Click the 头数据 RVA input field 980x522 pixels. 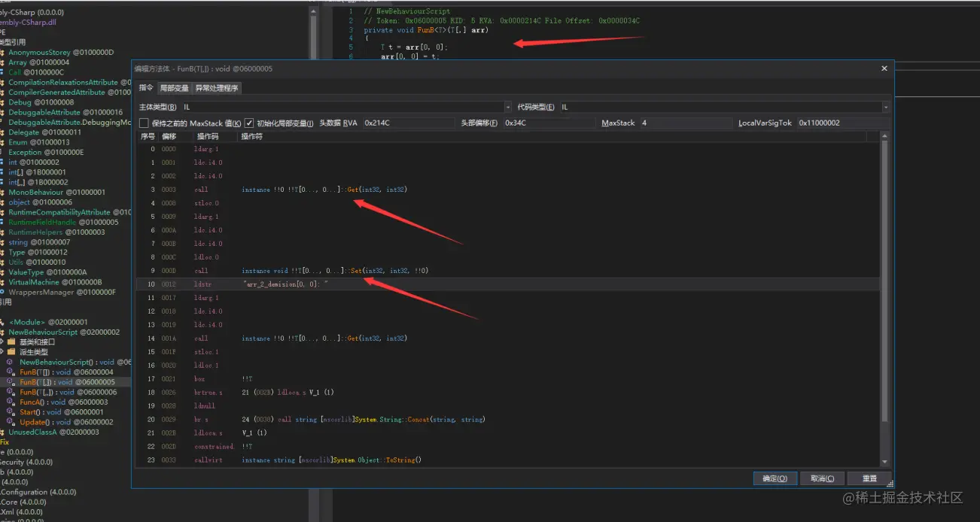409,123
